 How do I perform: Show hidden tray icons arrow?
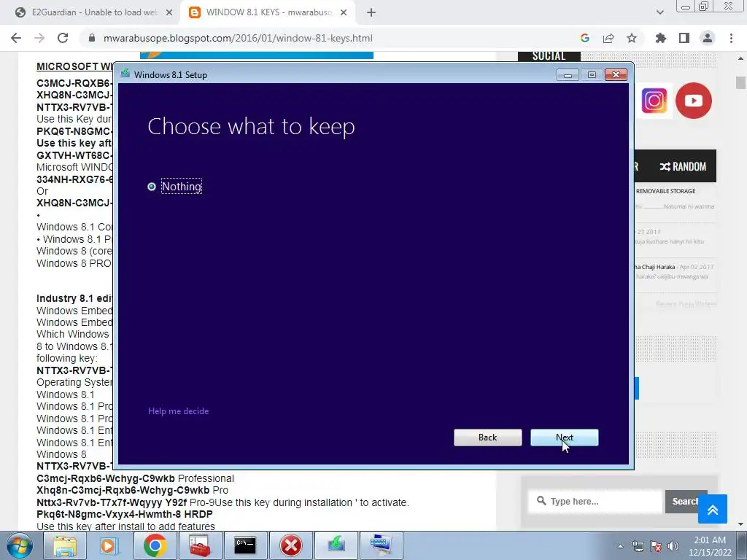[x=620, y=546]
